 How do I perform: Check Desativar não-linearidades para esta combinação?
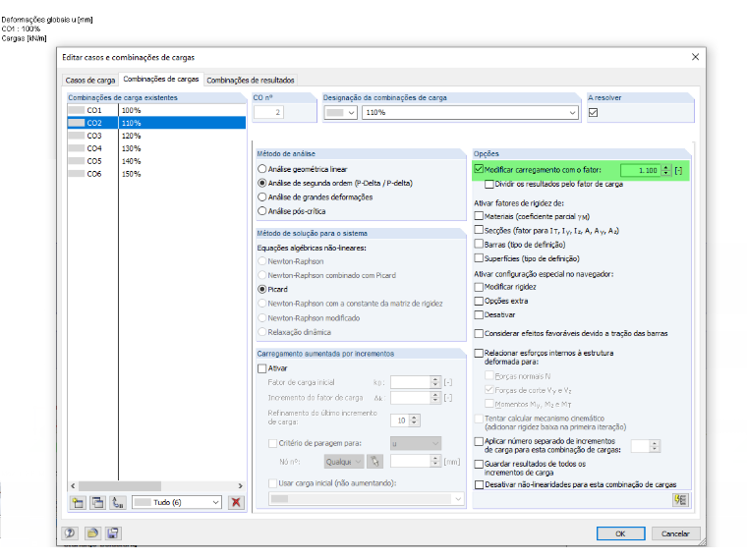(479, 484)
